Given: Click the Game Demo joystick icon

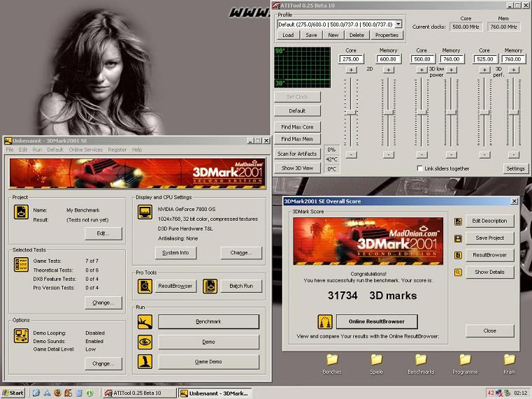Looking at the screenshot, I should pos(145,362).
